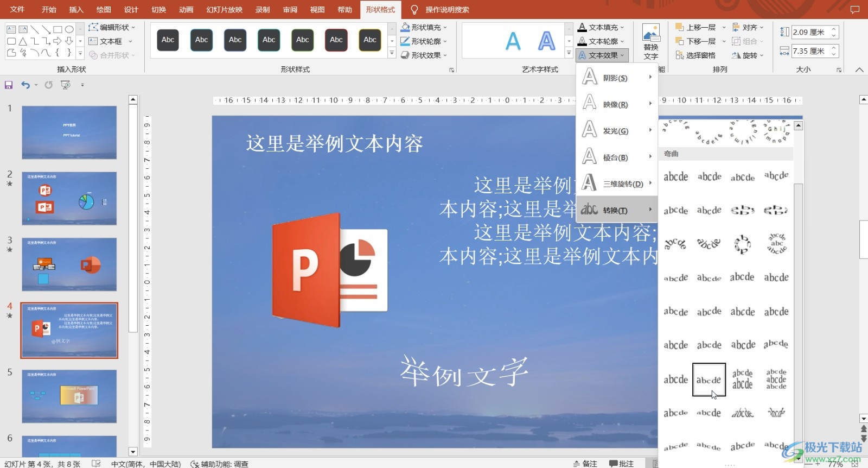The image size is (868, 468).
Task: Apply the yellow-outlined Abc shape style
Action: click(x=370, y=40)
